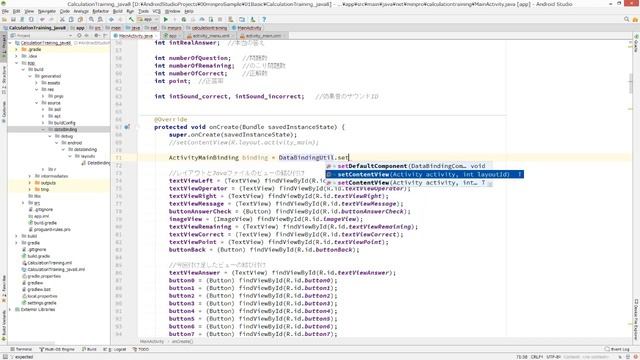The width and height of the screenshot is (640, 360).
Task: Click the CalculationTraining_java8 breadcrumb
Action: (x=35, y=28)
